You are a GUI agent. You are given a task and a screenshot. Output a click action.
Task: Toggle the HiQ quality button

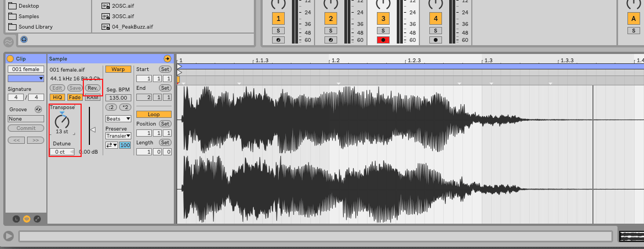(x=57, y=98)
